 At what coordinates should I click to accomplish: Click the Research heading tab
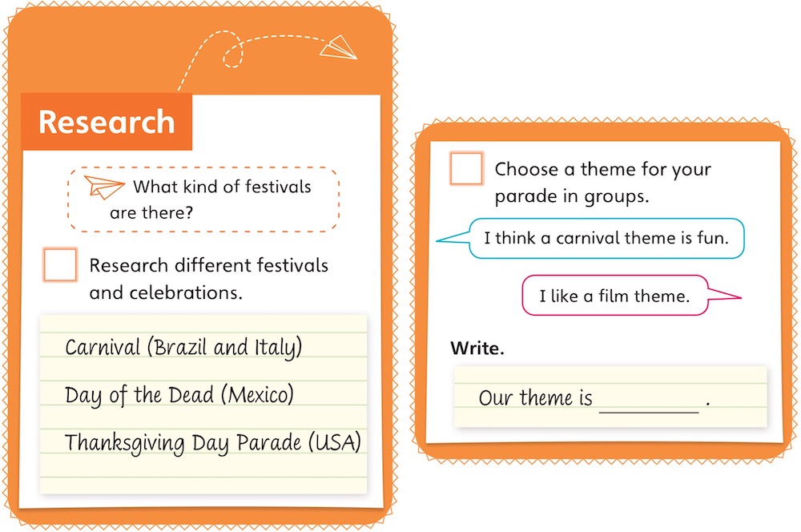tap(107, 122)
